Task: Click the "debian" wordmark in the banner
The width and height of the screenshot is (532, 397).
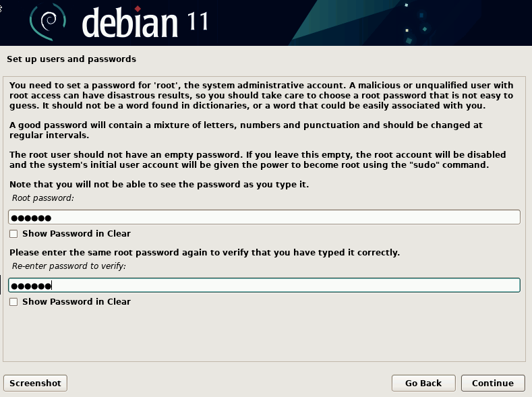Action: click(x=129, y=23)
